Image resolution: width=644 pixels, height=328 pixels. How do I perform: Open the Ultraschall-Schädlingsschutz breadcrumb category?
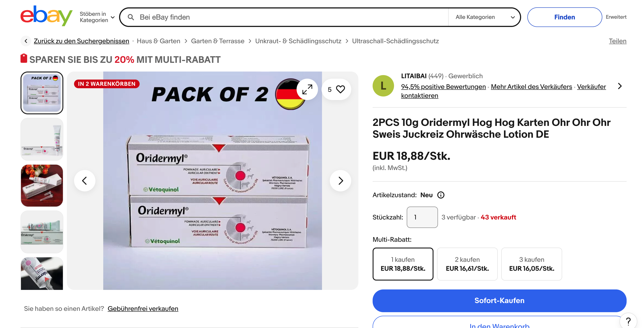(x=395, y=41)
